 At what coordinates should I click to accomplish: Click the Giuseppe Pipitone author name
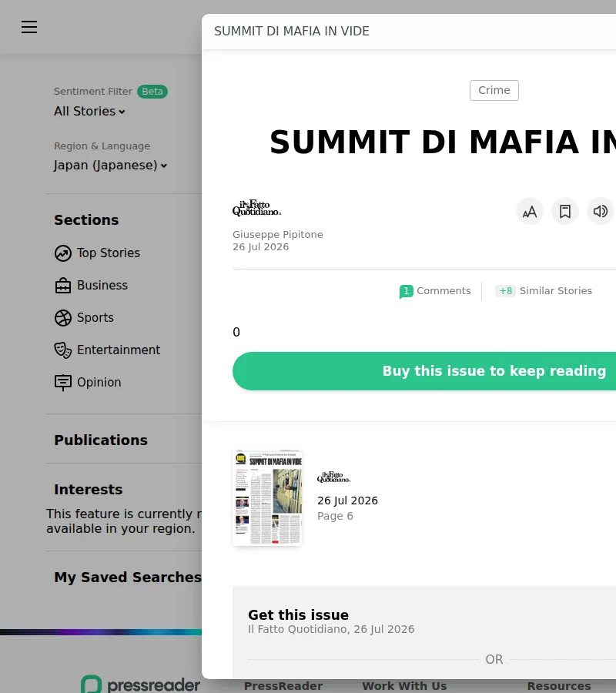278,235
